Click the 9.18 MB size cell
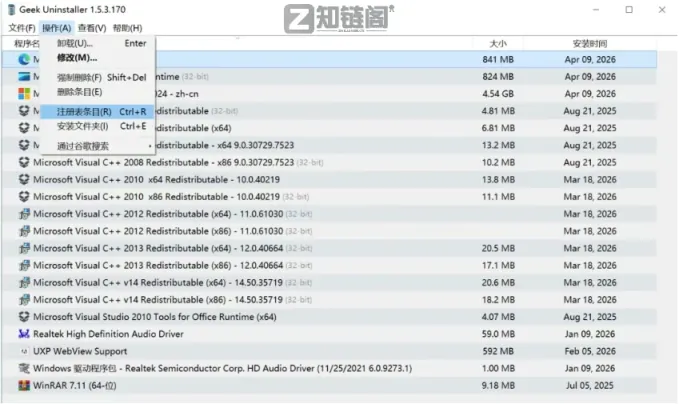The height and width of the screenshot is (404, 679). tap(498, 385)
